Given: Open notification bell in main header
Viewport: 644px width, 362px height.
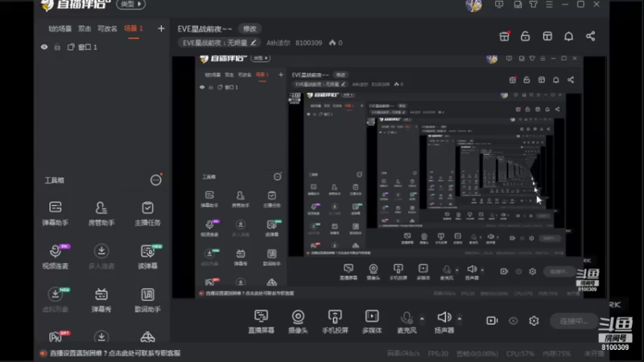Looking at the screenshot, I should [x=568, y=36].
